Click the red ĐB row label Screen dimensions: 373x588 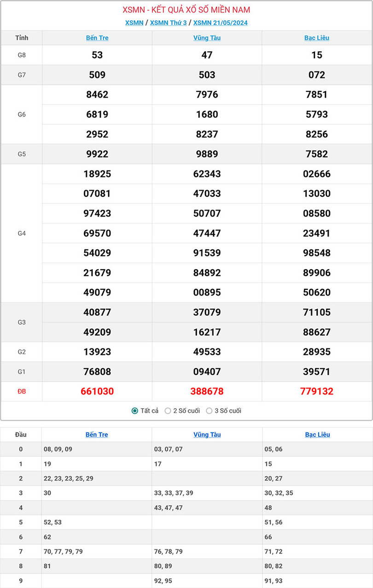pos(22,391)
